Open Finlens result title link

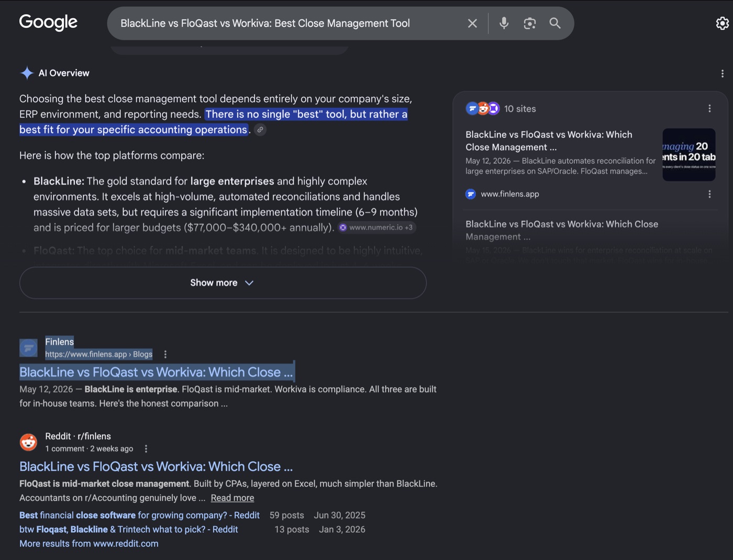(x=156, y=372)
